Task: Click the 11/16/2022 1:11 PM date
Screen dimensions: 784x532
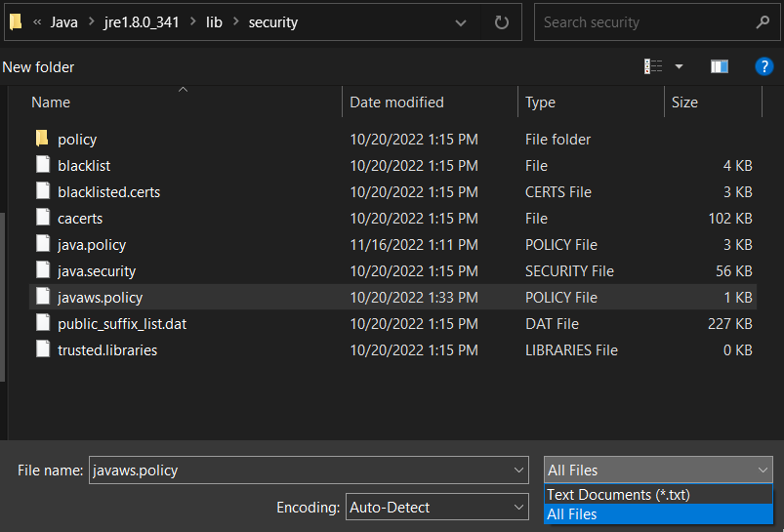Action: (413, 245)
